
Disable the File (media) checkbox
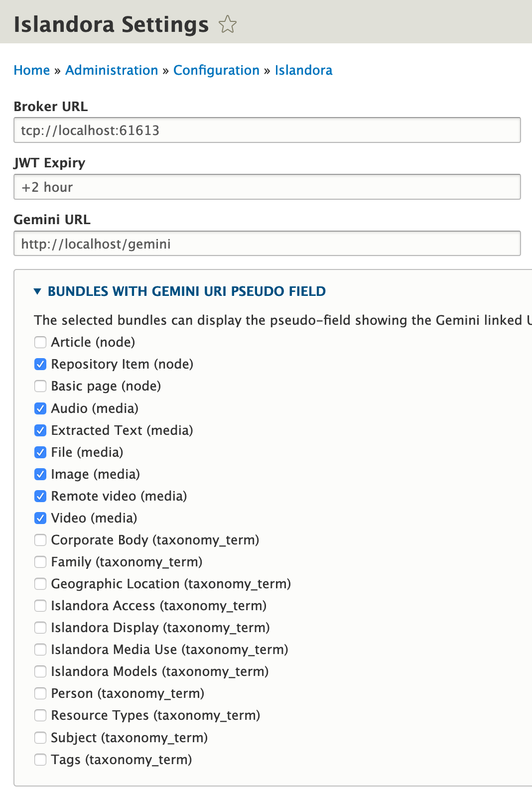(x=40, y=452)
